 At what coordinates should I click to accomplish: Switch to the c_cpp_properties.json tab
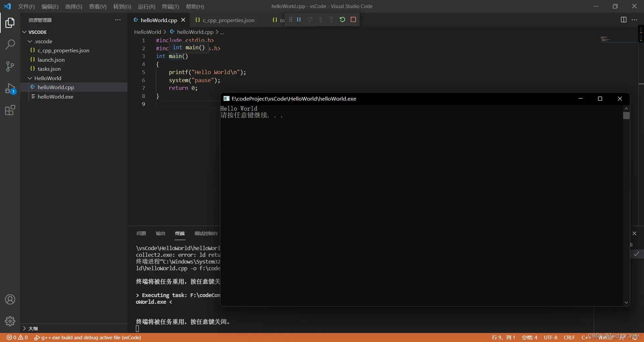tap(228, 20)
